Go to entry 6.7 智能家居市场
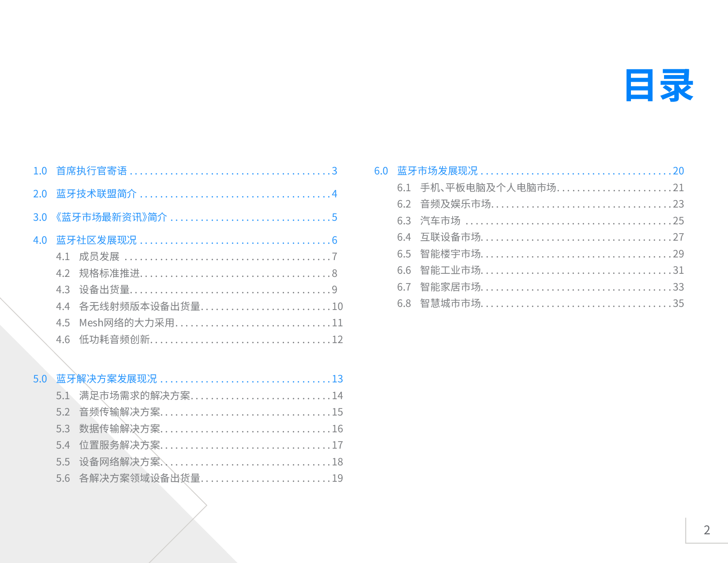Screen dimensions: 728x563 coord(540,287)
